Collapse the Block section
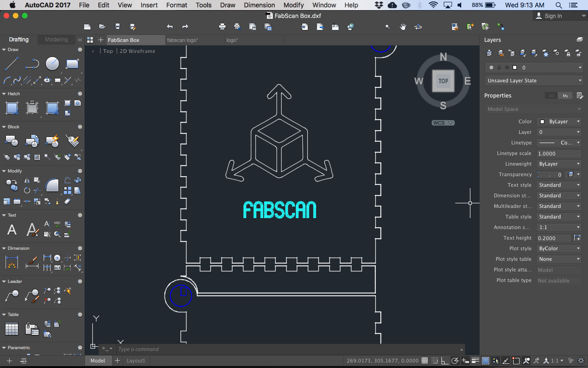The width and height of the screenshot is (588, 368). click(x=4, y=127)
